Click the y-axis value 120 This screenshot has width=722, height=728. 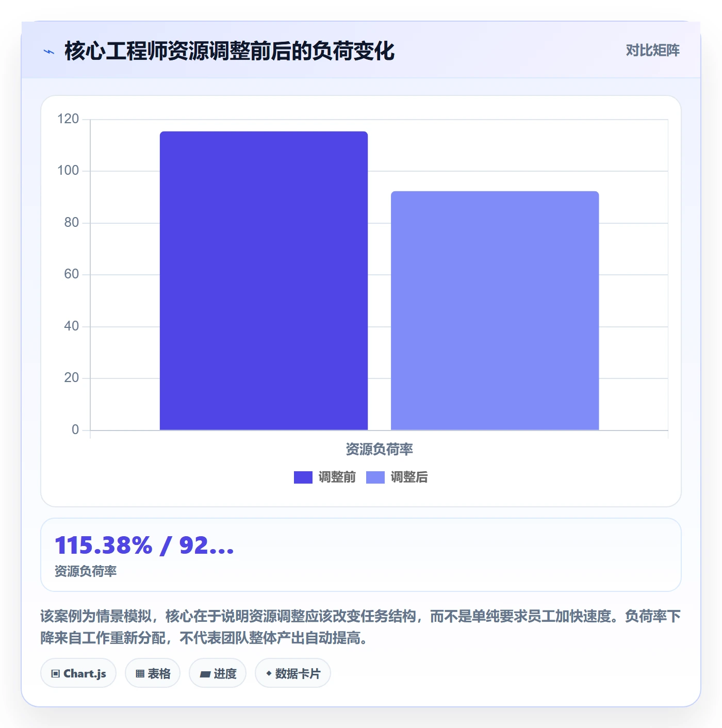(x=68, y=119)
